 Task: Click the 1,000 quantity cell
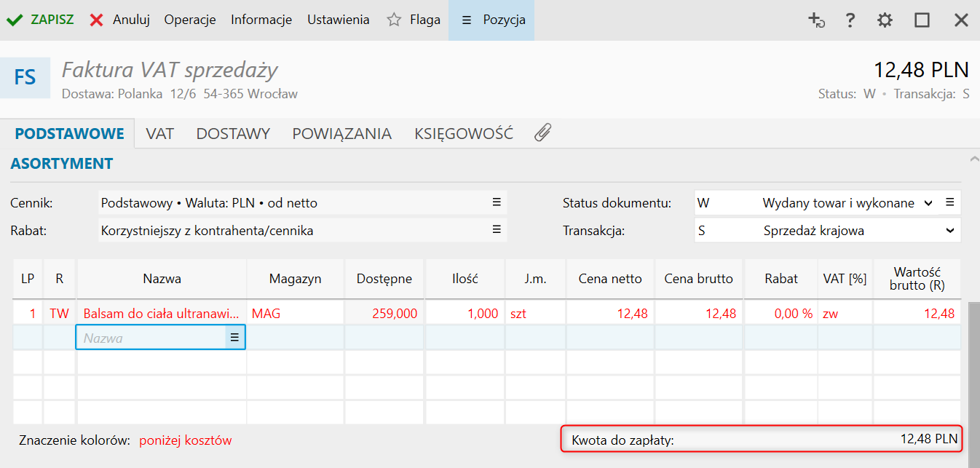click(465, 314)
